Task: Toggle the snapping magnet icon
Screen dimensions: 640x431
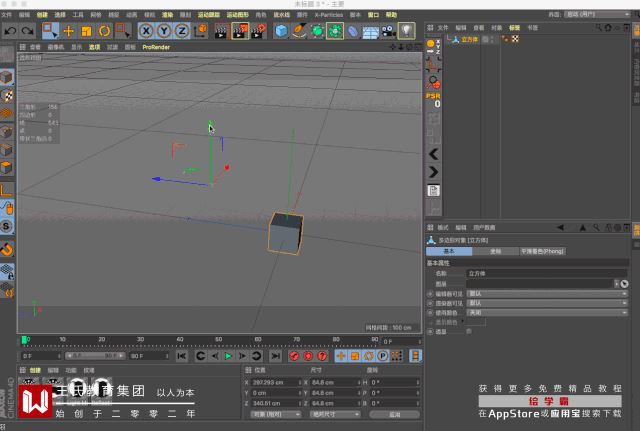Action: click(x=7, y=249)
